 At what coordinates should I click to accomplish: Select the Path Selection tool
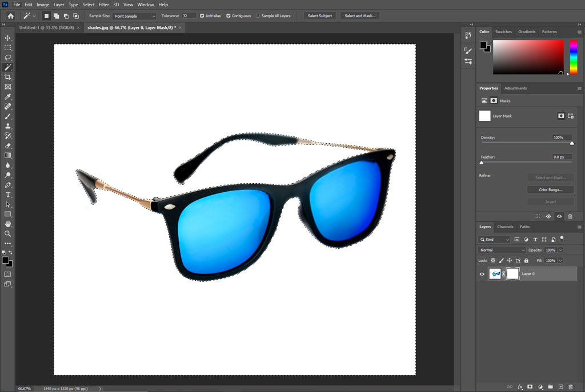7,204
